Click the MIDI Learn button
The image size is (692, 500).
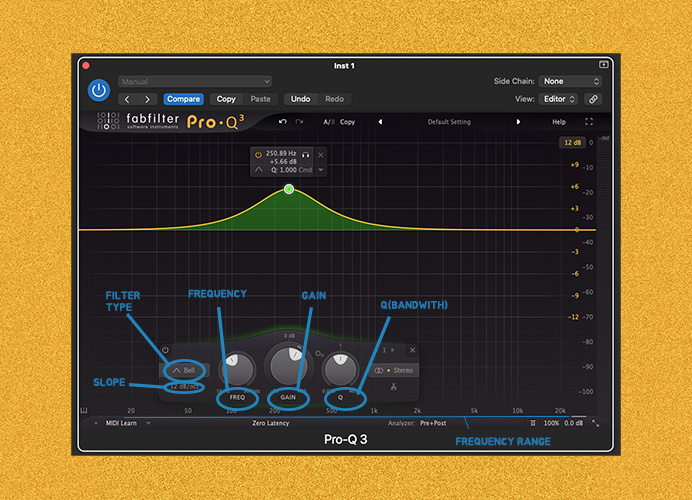tap(121, 423)
